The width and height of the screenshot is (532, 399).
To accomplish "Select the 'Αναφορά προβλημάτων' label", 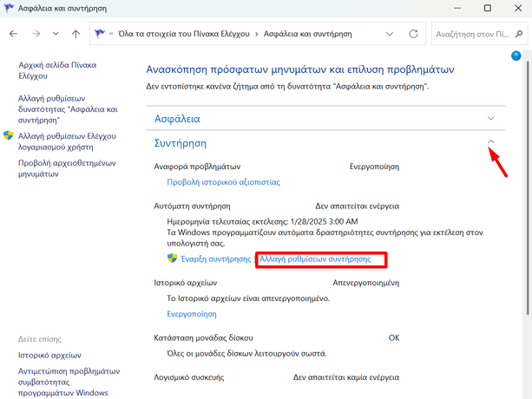I will coord(197,167).
